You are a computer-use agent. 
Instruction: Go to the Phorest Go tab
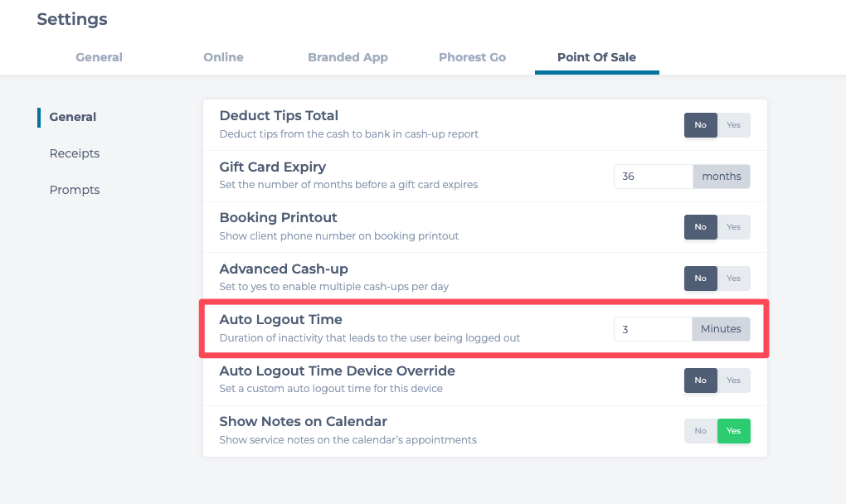click(x=472, y=57)
